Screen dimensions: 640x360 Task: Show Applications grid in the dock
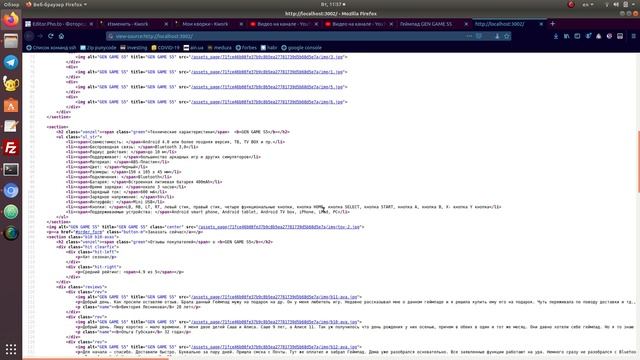click(x=11, y=349)
